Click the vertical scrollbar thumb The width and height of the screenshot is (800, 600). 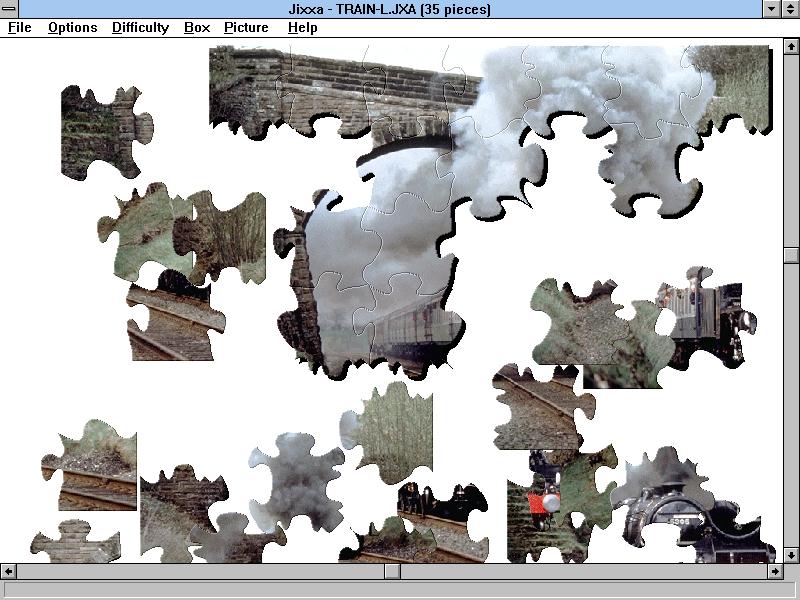point(791,255)
